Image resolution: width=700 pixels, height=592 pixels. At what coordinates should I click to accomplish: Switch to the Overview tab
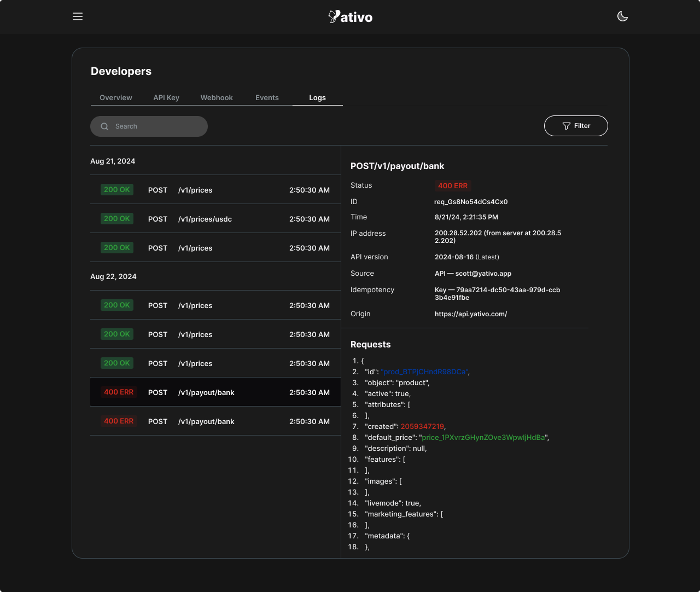(x=115, y=97)
